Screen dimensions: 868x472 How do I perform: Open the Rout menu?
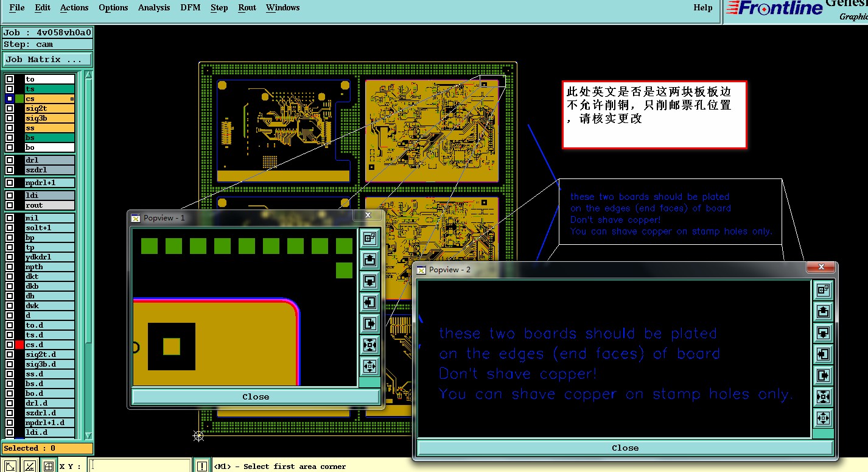[x=247, y=8]
